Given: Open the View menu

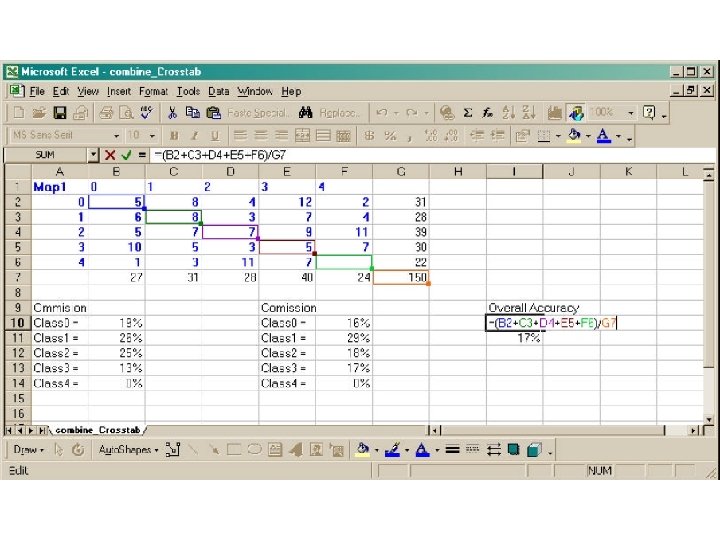Looking at the screenshot, I should click(88, 91).
